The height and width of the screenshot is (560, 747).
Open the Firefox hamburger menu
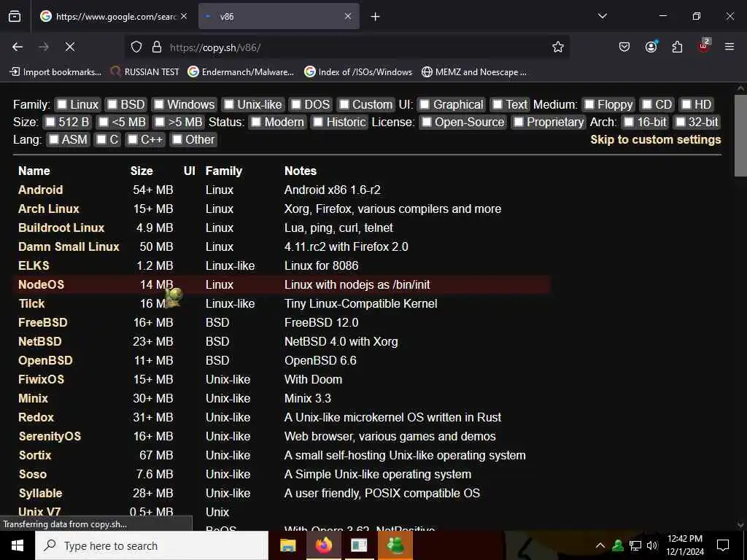729,47
